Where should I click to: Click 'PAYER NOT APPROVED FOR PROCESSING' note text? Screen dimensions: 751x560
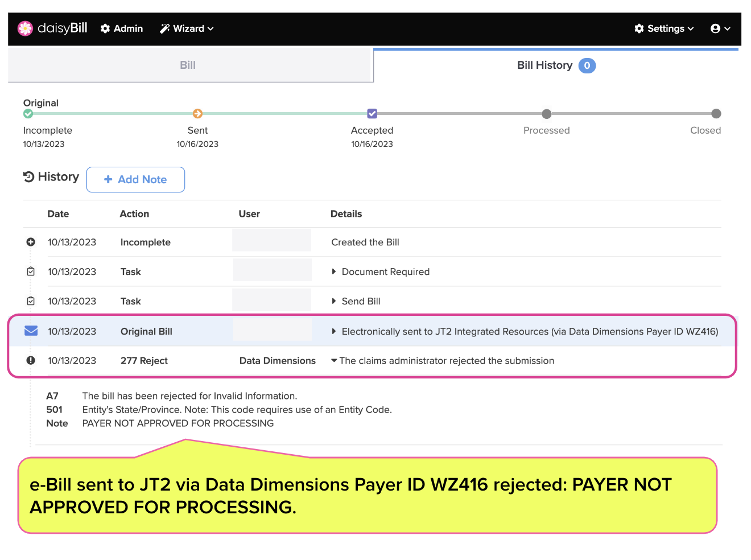178,423
